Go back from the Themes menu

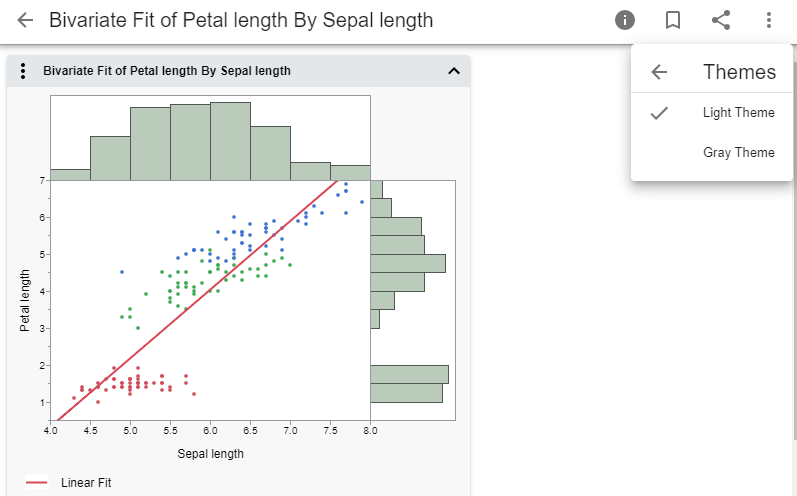tap(659, 72)
